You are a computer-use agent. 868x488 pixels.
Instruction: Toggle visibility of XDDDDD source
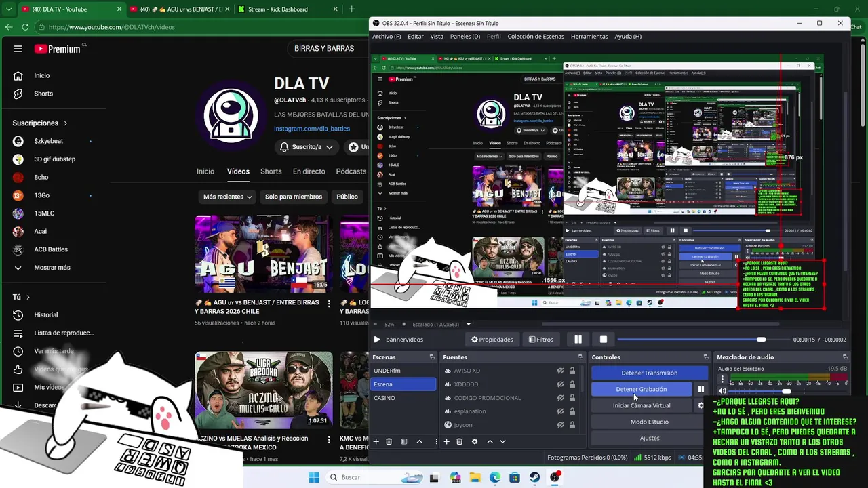point(561,384)
